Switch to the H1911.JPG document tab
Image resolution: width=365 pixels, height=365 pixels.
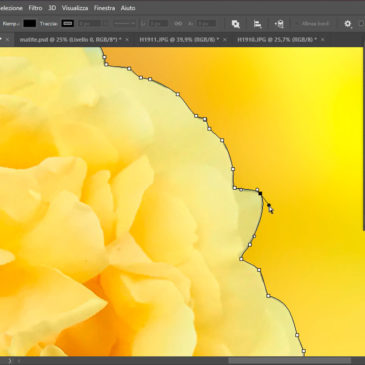179,39
